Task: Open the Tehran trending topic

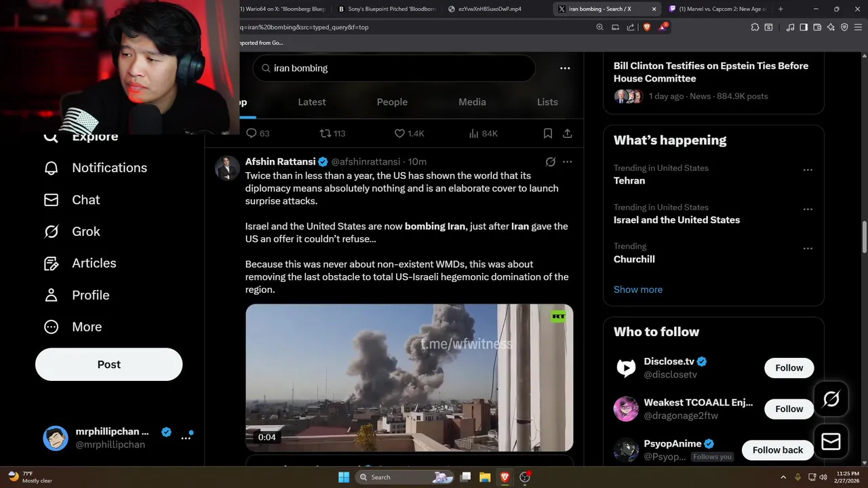Action: (629, 181)
